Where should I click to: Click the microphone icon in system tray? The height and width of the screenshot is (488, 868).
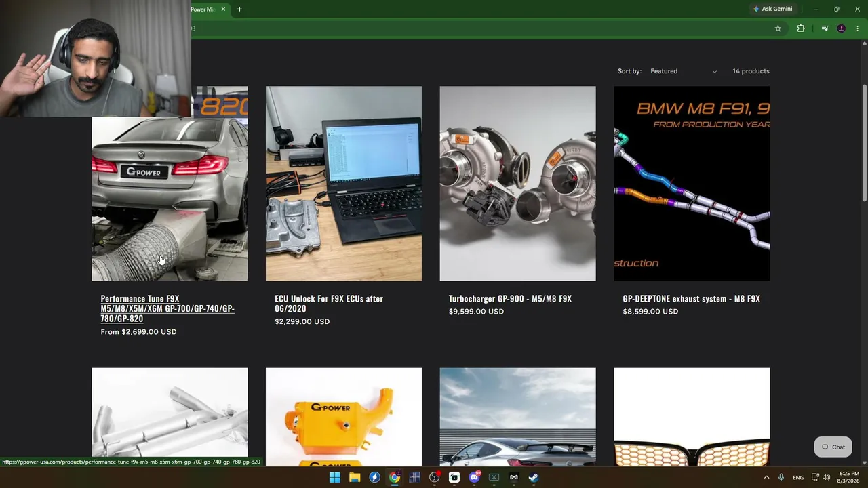(x=781, y=477)
